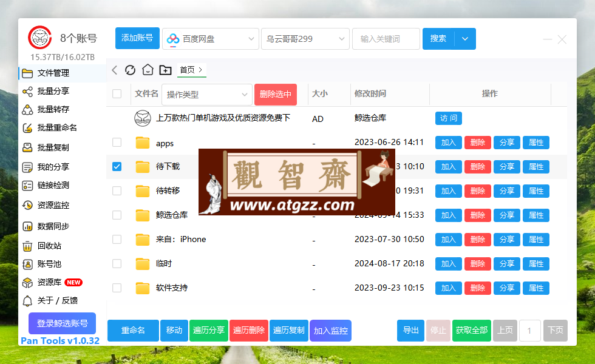The width and height of the screenshot is (595, 364).
Task: Click the 软件支持 folder icon
Action: click(143, 288)
